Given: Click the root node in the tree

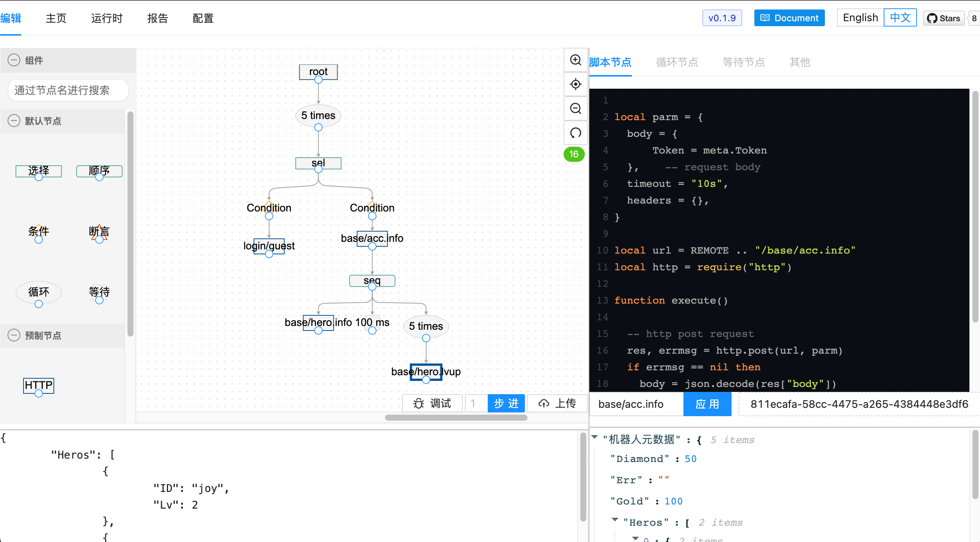Looking at the screenshot, I should (318, 72).
